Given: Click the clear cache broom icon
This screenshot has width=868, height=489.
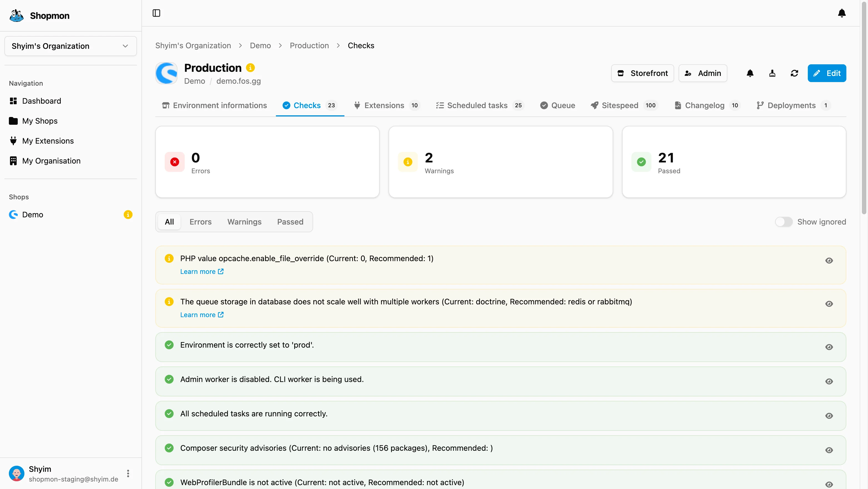Looking at the screenshot, I should coord(772,73).
